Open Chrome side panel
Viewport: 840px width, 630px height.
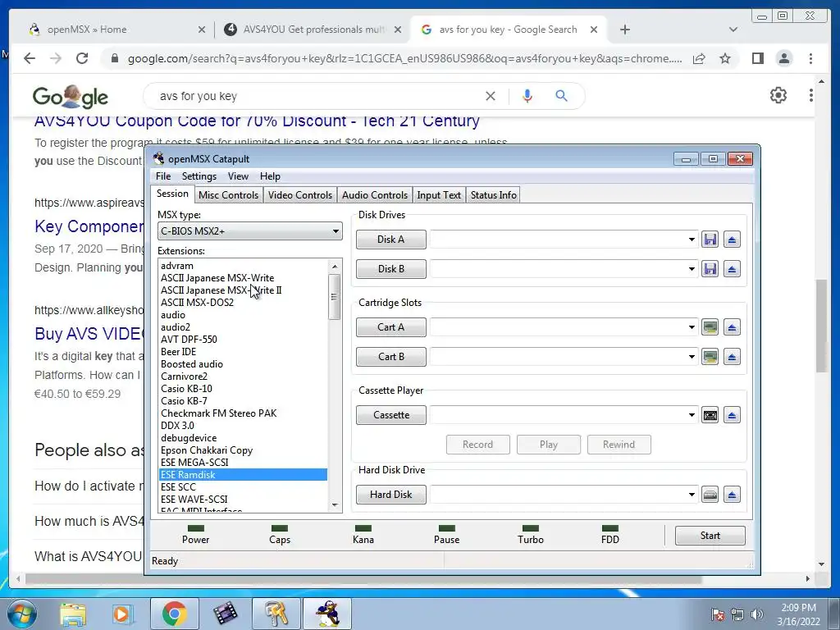tap(757, 58)
